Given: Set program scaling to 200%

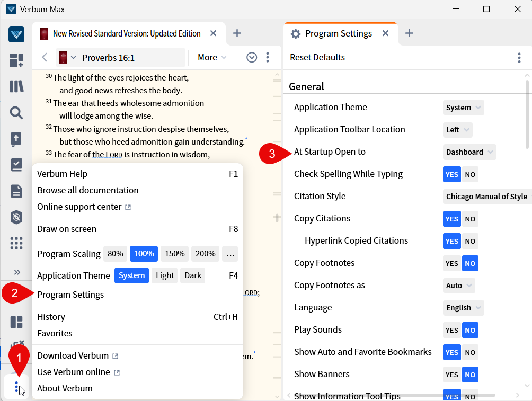Looking at the screenshot, I should 205,254.
